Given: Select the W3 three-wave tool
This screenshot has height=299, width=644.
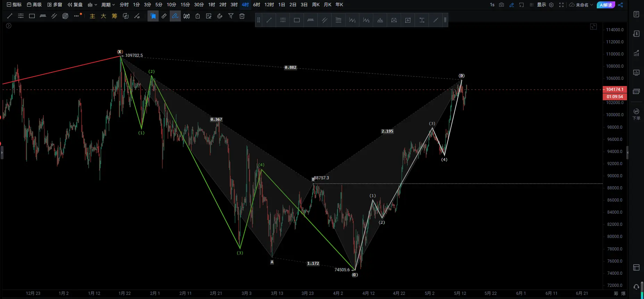Looking at the screenshot, I should pos(352,20).
